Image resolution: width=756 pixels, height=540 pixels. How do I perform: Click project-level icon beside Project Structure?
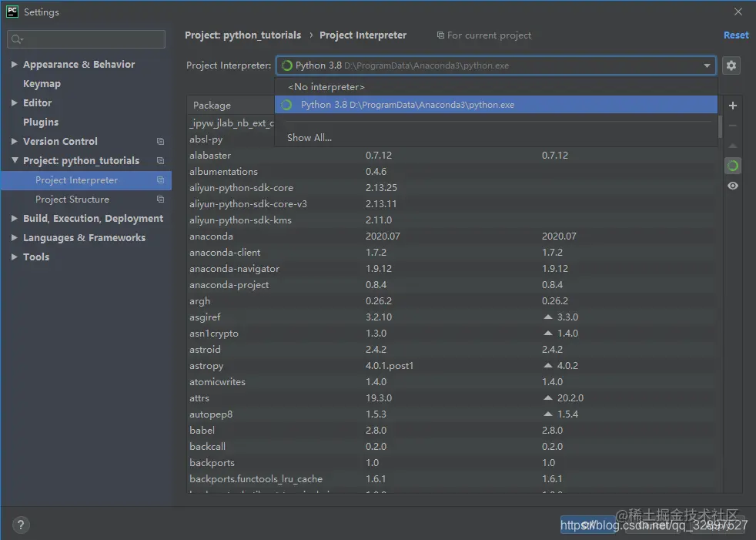click(161, 200)
